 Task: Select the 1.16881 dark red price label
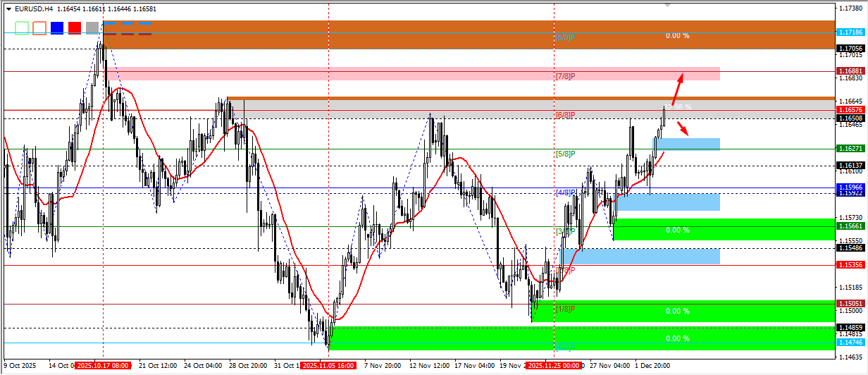pos(850,71)
